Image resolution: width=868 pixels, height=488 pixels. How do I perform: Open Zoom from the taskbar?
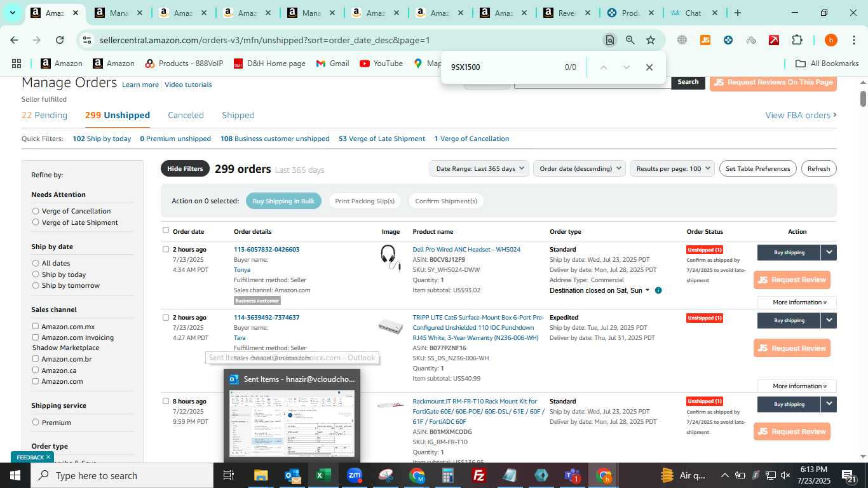pyautogui.click(x=355, y=475)
